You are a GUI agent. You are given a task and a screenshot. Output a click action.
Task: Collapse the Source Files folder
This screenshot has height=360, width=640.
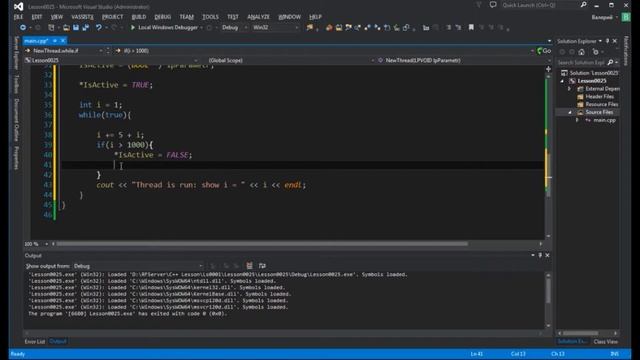pos(570,112)
